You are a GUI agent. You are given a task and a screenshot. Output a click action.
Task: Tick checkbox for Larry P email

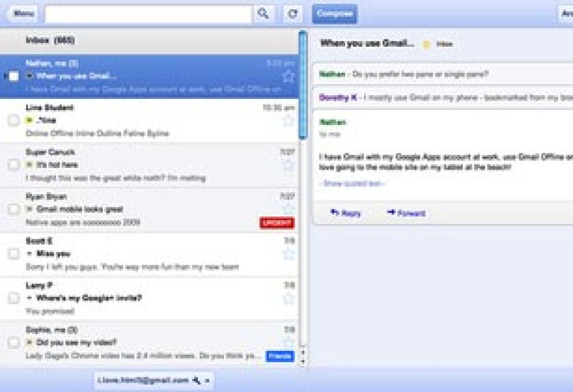pos(13,298)
